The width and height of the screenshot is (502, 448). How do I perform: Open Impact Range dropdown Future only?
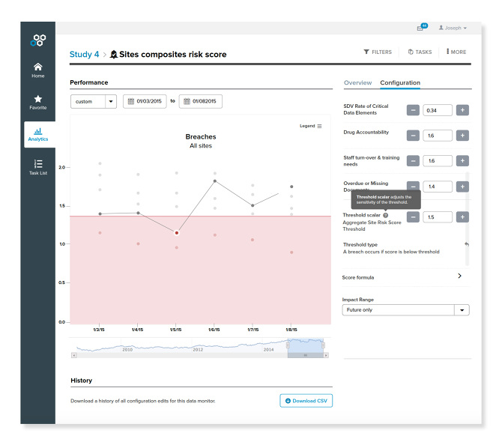click(405, 310)
